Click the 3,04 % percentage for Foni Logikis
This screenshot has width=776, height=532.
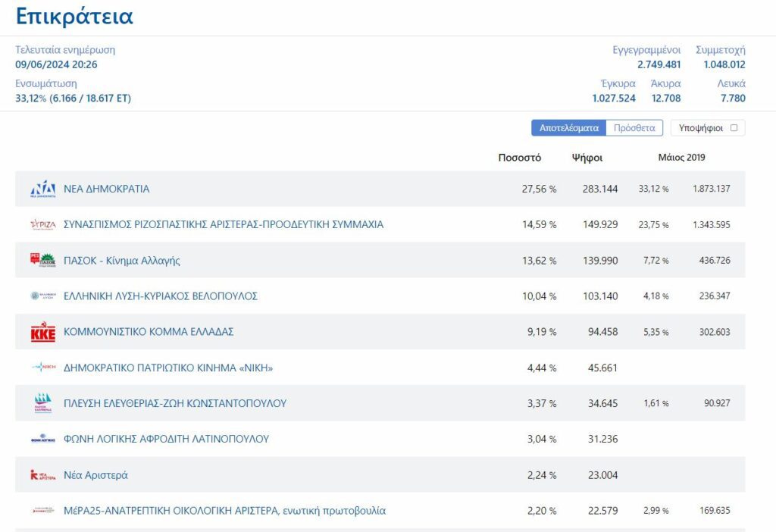point(541,439)
